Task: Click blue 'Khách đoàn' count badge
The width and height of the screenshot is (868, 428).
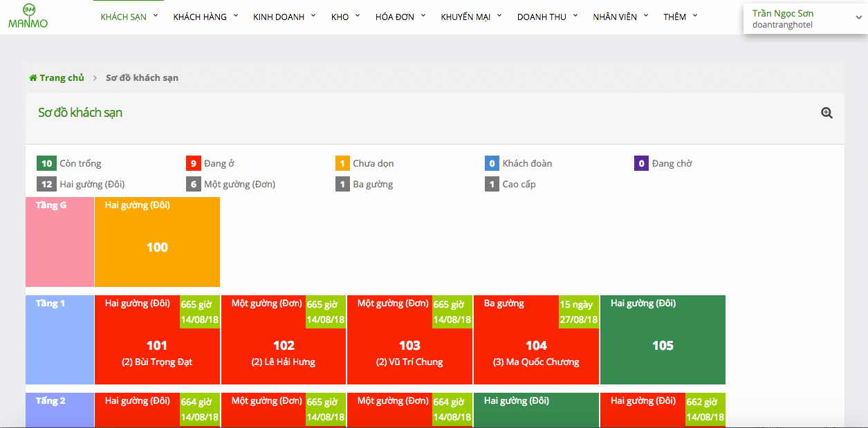Action: 492,164
